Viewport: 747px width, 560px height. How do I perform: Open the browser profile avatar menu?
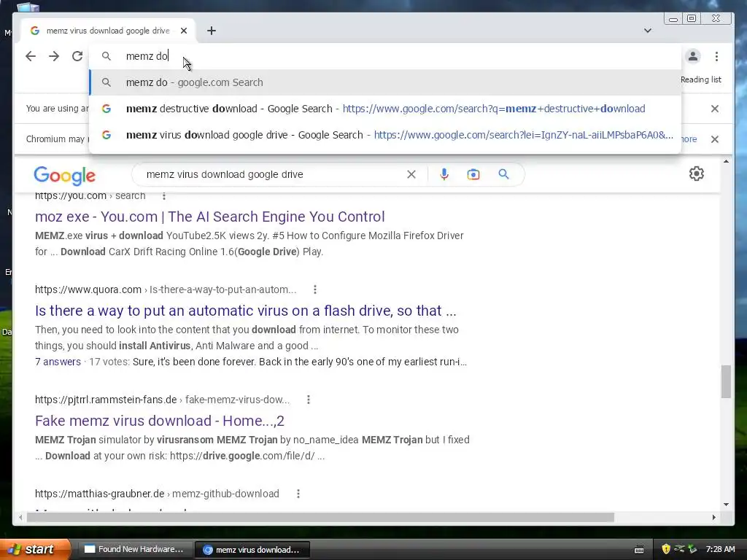coord(693,56)
